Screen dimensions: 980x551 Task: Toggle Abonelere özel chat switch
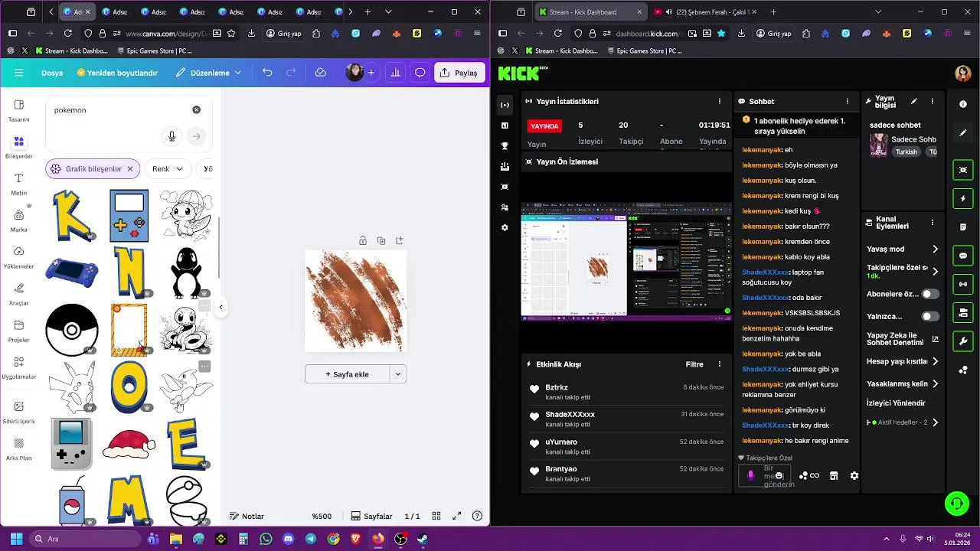point(930,294)
